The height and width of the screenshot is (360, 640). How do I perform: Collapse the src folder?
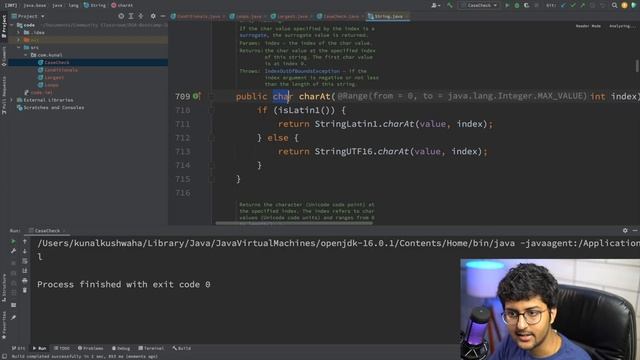click(x=19, y=48)
